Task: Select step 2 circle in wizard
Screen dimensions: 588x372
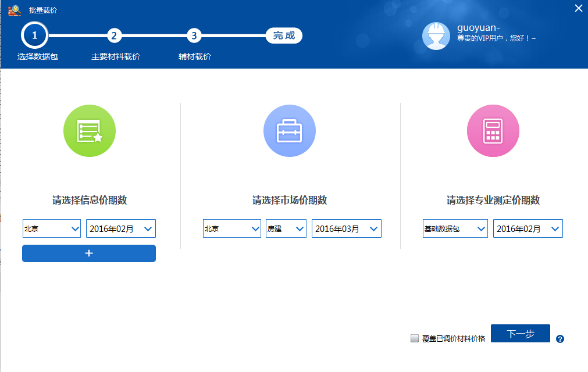Action: pos(115,35)
